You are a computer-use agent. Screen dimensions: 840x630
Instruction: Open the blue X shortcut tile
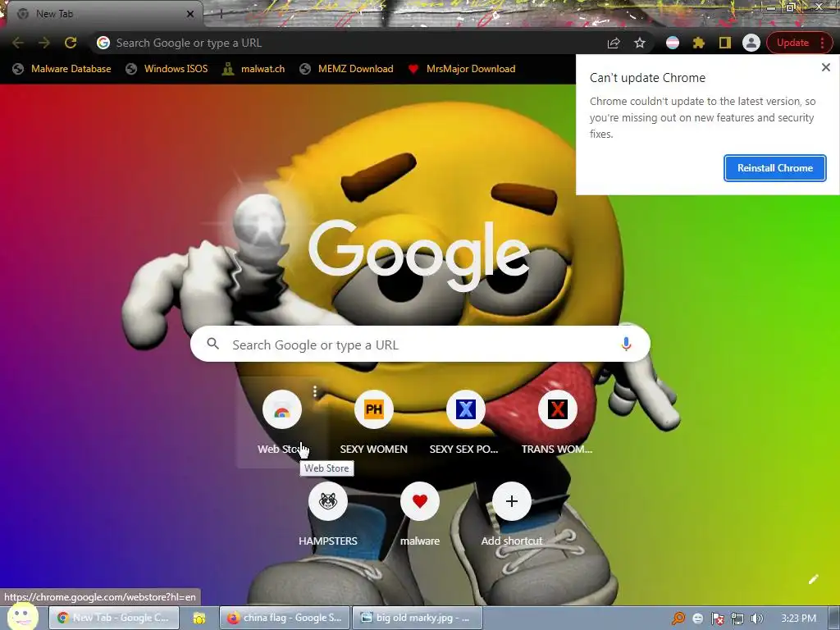(466, 410)
